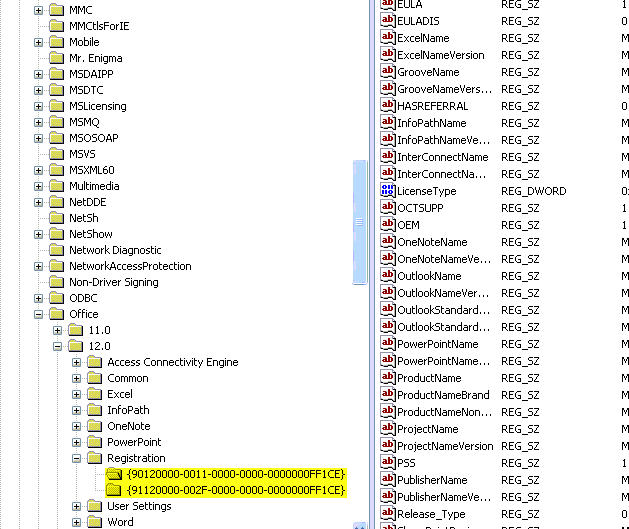Select the Non-Driver Signing key

[114, 282]
